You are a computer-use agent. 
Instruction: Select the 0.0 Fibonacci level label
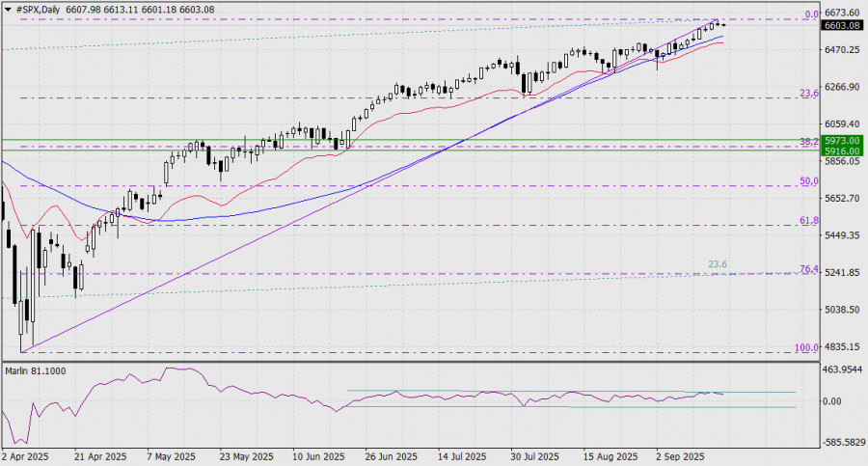click(810, 14)
